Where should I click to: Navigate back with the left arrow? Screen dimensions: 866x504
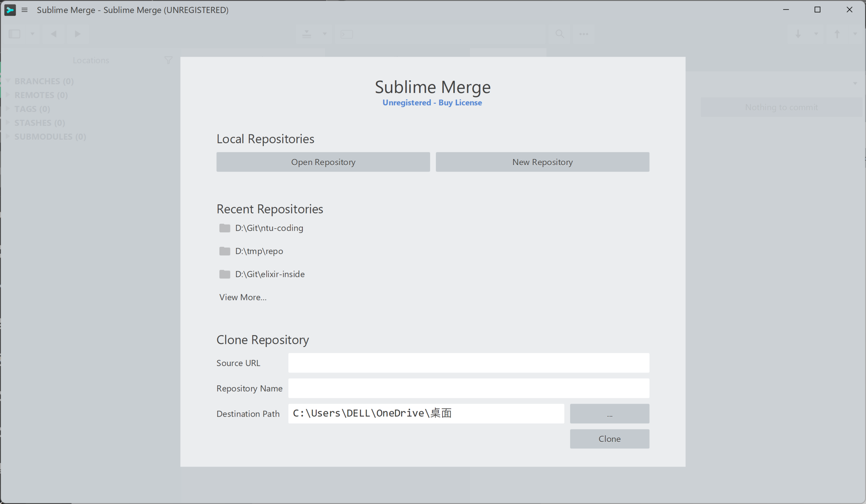pyautogui.click(x=54, y=34)
